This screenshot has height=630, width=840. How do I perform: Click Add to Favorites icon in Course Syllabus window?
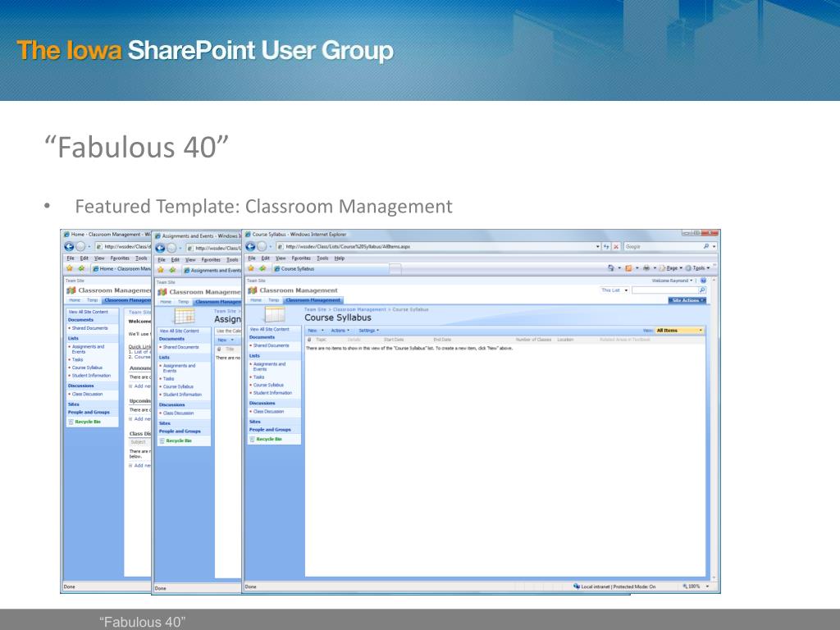click(x=262, y=268)
